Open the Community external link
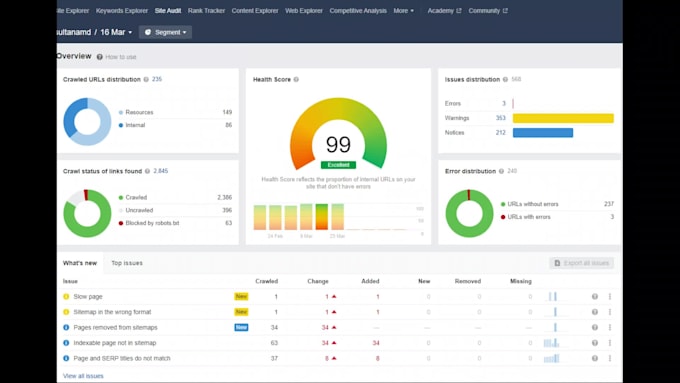Screen dimensions: 680x383 pos(488,11)
